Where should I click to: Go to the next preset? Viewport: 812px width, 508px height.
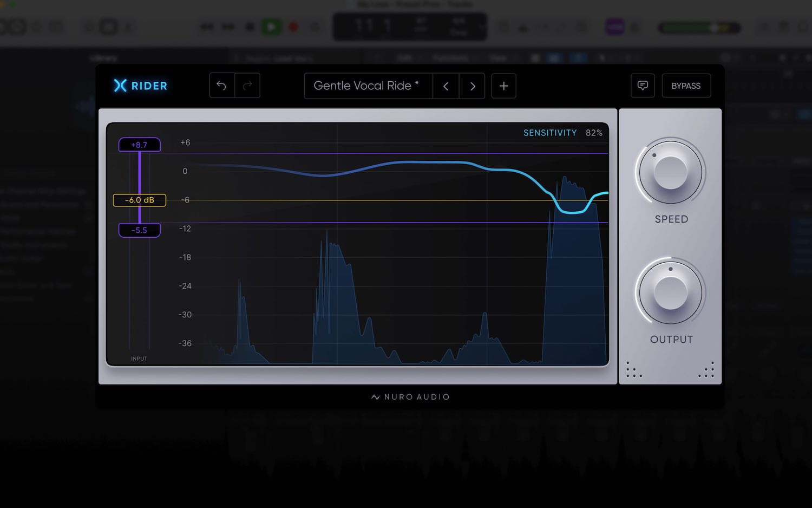pyautogui.click(x=472, y=86)
